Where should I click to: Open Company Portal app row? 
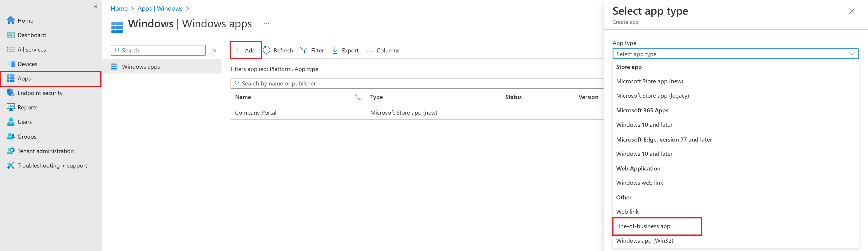pos(255,113)
